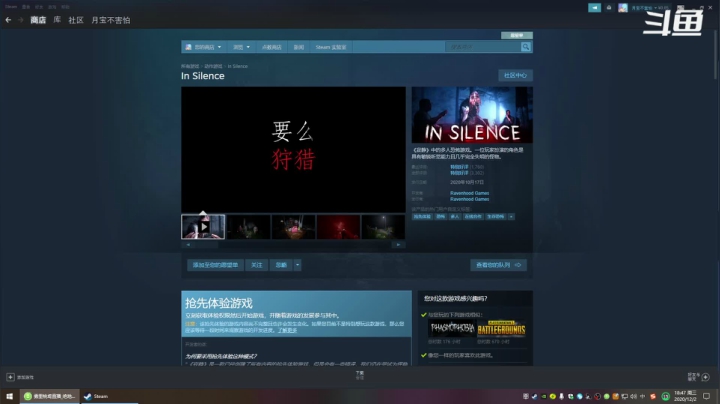Viewport: 720px width, 404px height.
Task: Click the NVIDIA tray icon
Action: [x=544, y=396]
